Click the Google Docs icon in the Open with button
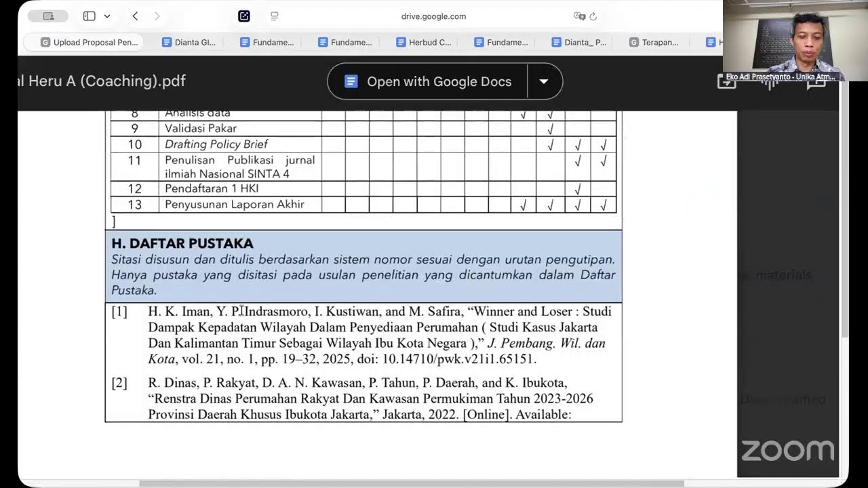Viewport: 868px width, 488px height. tap(351, 82)
